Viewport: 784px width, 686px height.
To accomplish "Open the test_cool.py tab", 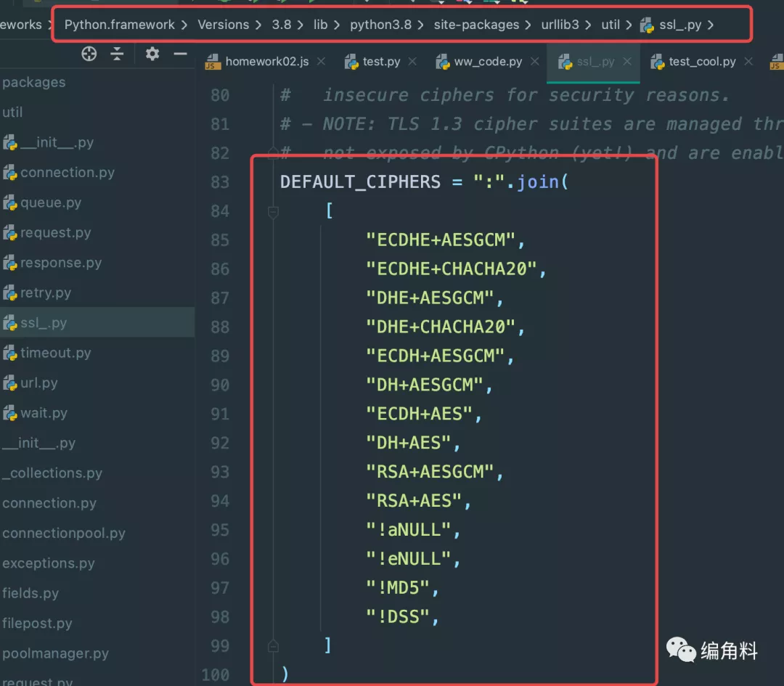I will (702, 62).
